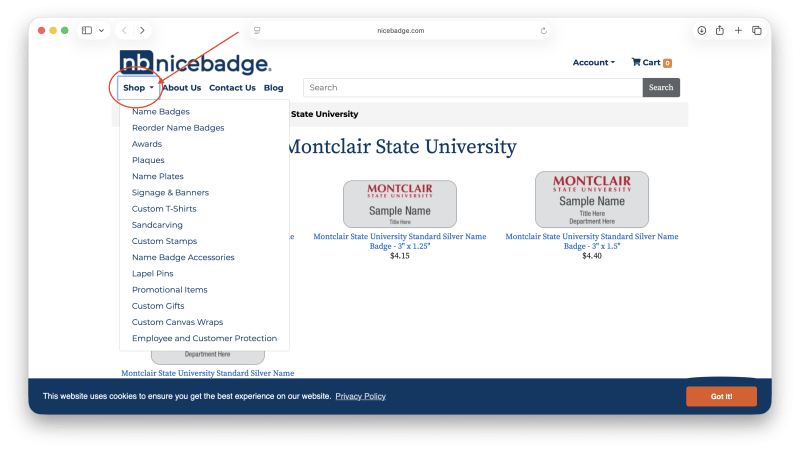Viewport: 800px width, 450px height.
Task: Choose Reorder Name Badges menu entry
Action: pyautogui.click(x=178, y=128)
